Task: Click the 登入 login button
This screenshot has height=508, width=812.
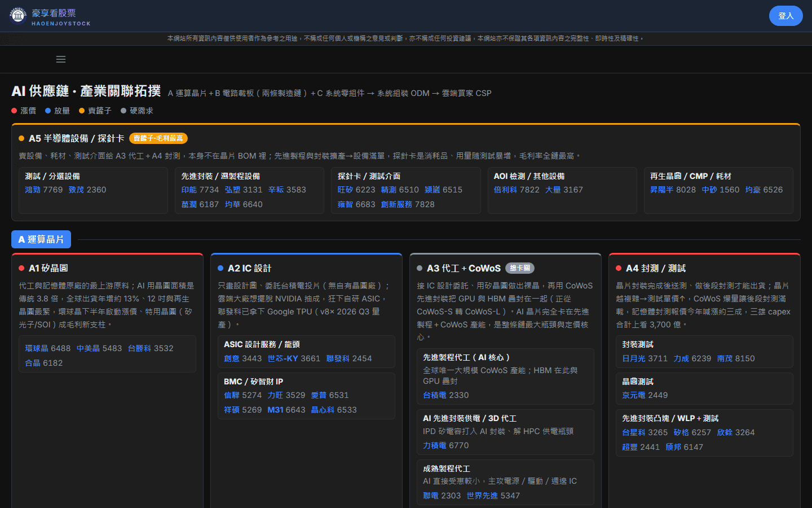Action: coord(785,16)
